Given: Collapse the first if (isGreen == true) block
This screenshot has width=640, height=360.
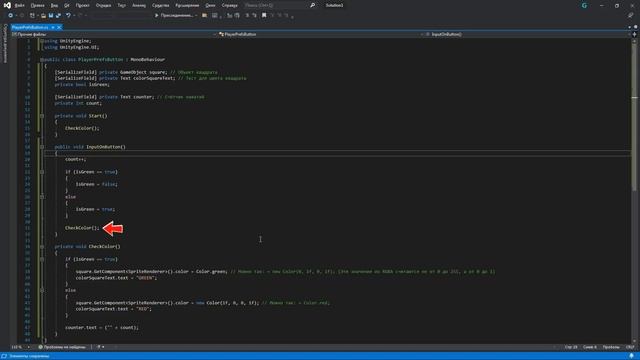Looking at the screenshot, I should tap(42, 172).
